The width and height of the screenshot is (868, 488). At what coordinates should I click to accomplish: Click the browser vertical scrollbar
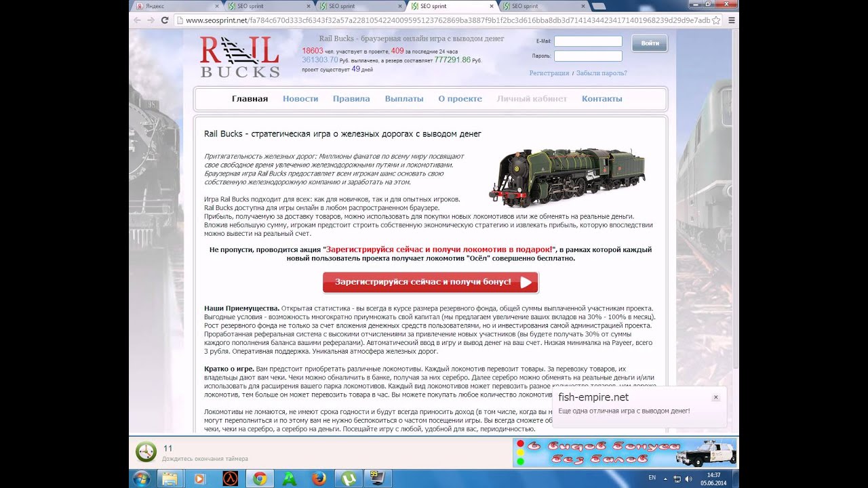(x=735, y=230)
